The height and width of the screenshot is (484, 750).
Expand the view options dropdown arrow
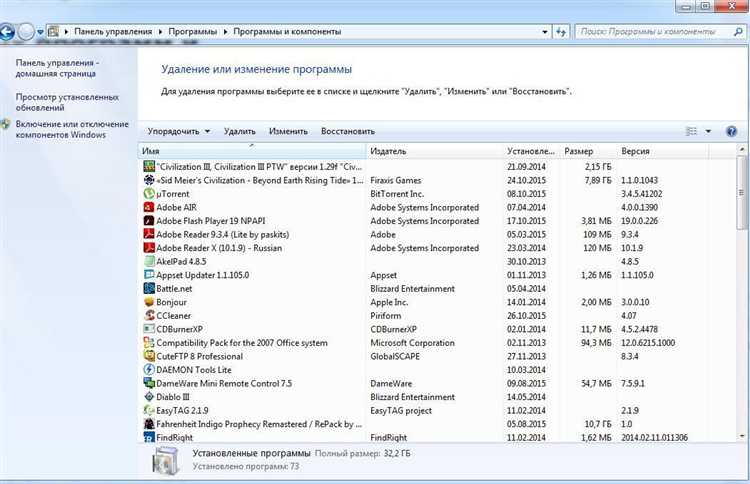(708, 131)
